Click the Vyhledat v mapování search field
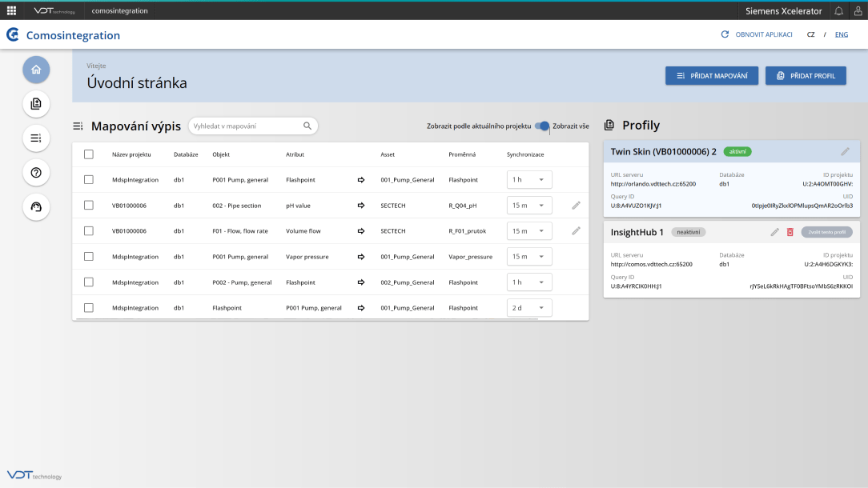 (x=247, y=126)
